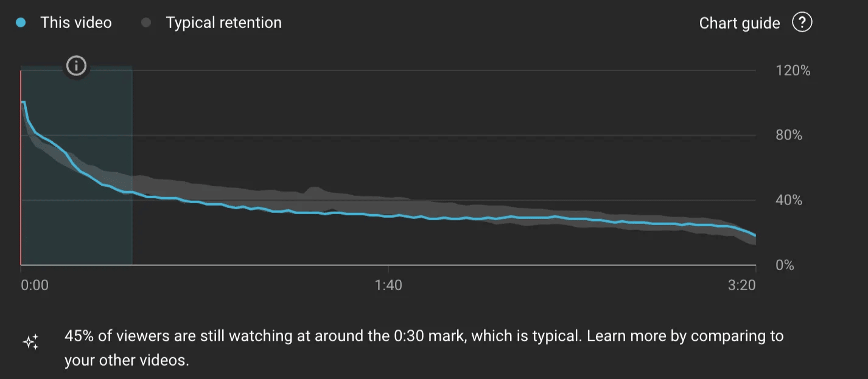Viewport: 868px width, 379px height.
Task: Click the gray typical retention bump peak
Action: point(314,189)
